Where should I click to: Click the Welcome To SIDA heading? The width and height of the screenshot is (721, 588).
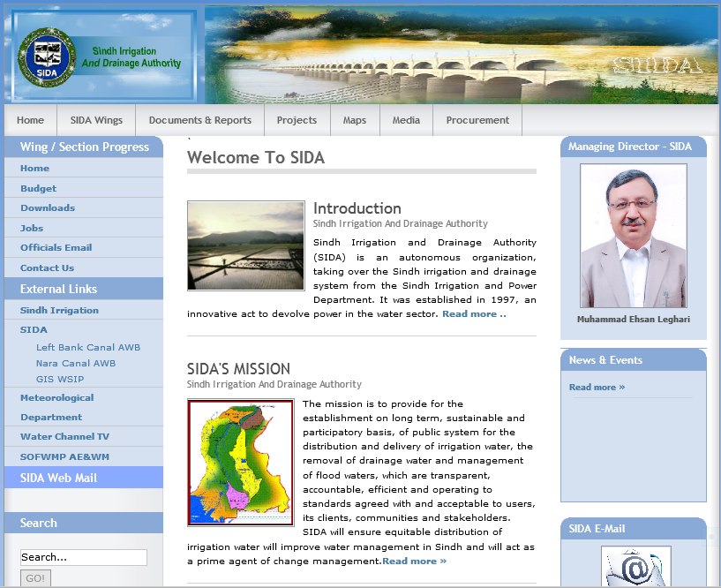pyautogui.click(x=256, y=158)
